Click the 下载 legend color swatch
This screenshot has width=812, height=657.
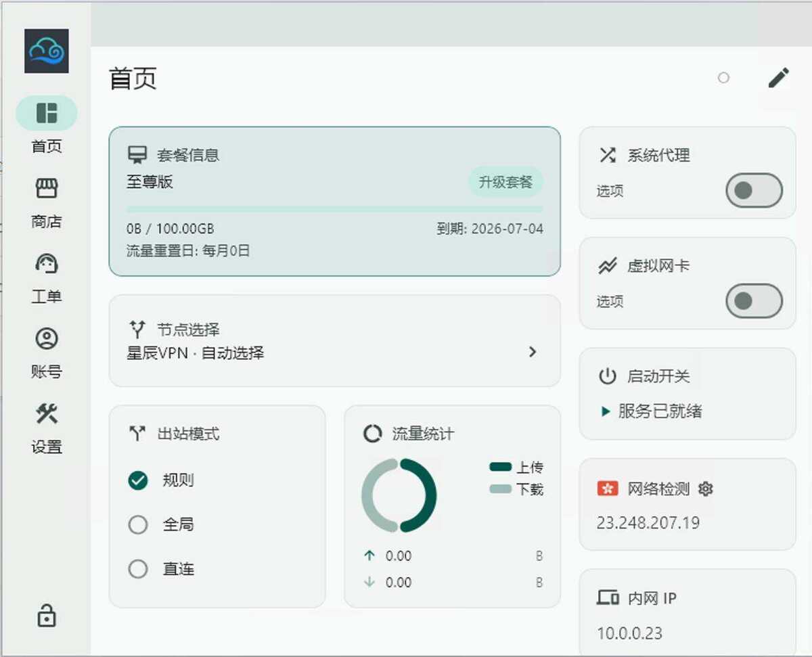[501, 489]
